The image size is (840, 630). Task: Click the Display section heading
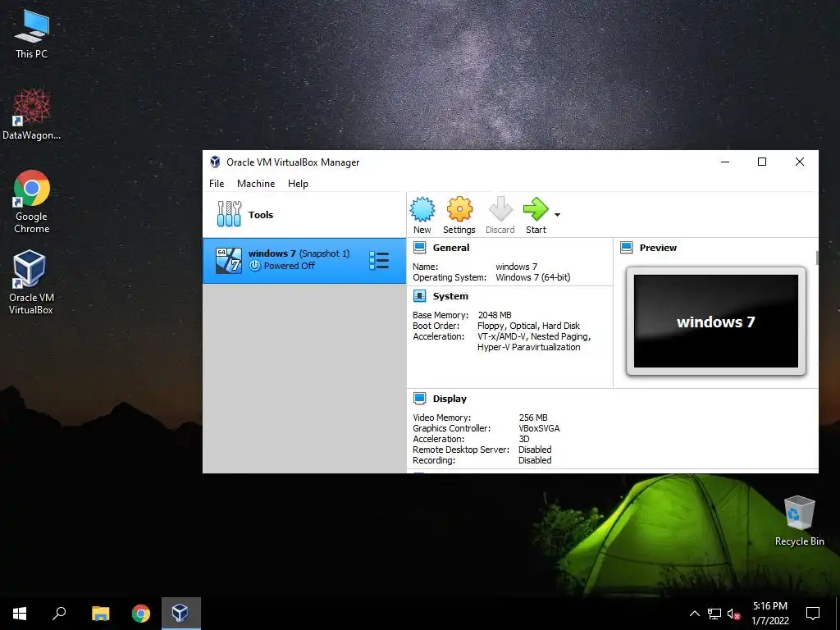coord(450,399)
